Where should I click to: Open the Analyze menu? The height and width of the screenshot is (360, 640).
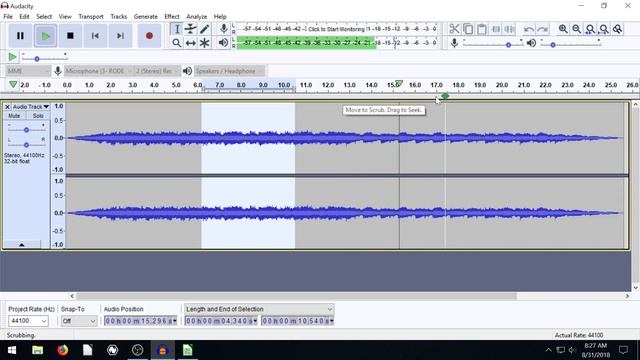pyautogui.click(x=197, y=16)
